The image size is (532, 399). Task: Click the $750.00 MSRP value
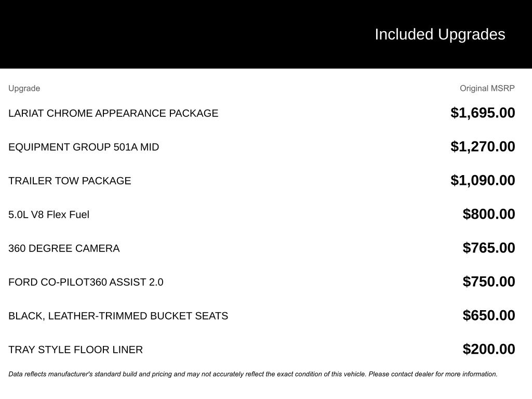point(489,282)
